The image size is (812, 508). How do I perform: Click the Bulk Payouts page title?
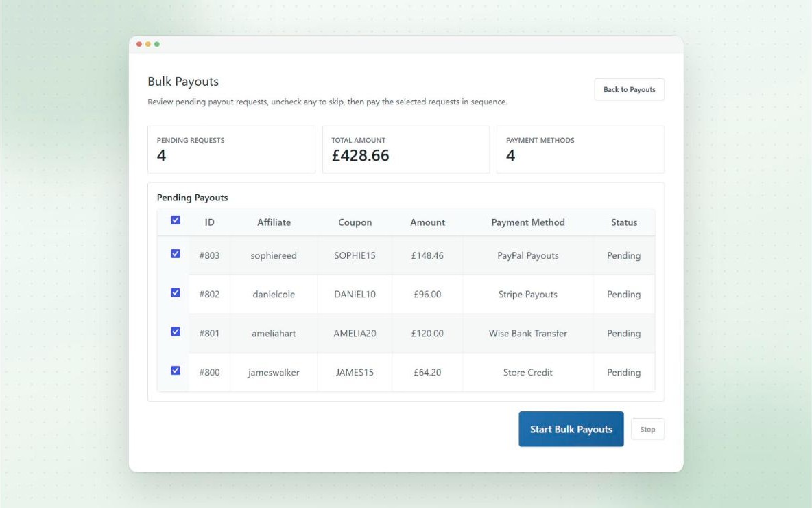point(183,82)
